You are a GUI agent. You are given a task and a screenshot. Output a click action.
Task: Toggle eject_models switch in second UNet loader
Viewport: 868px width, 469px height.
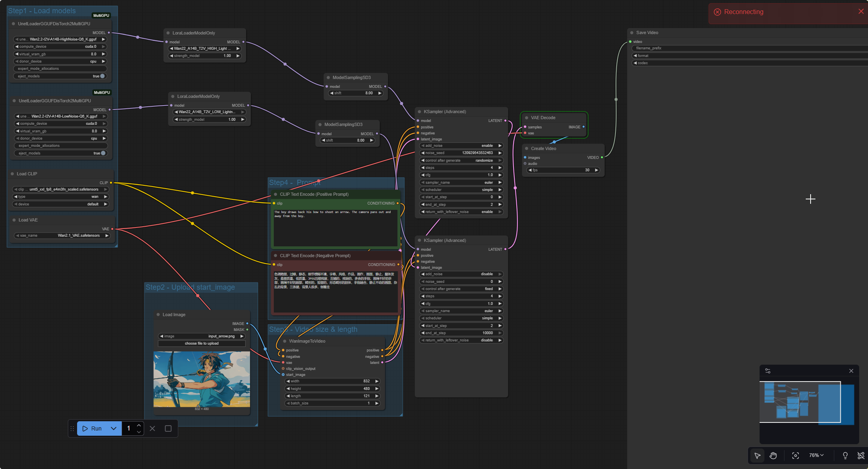click(103, 153)
